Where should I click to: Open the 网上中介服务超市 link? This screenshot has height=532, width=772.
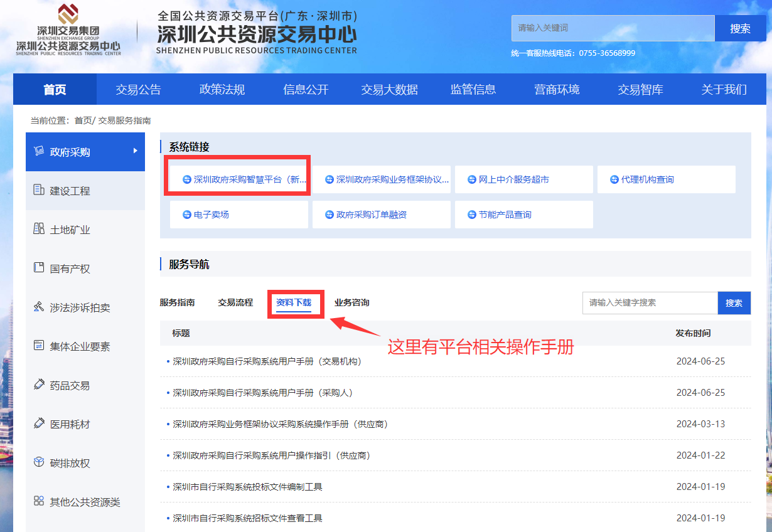click(513, 179)
